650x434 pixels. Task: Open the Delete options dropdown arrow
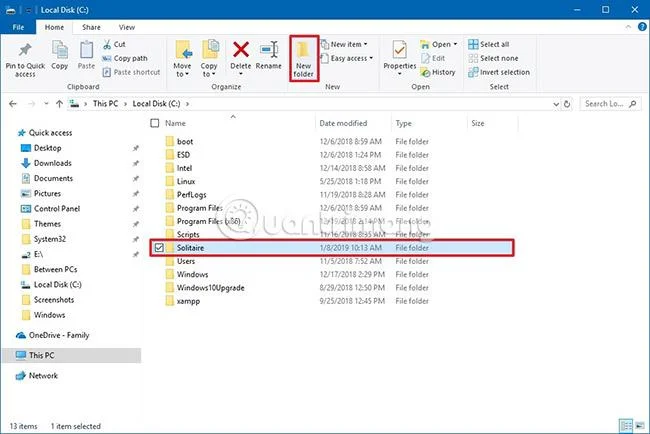click(240, 74)
